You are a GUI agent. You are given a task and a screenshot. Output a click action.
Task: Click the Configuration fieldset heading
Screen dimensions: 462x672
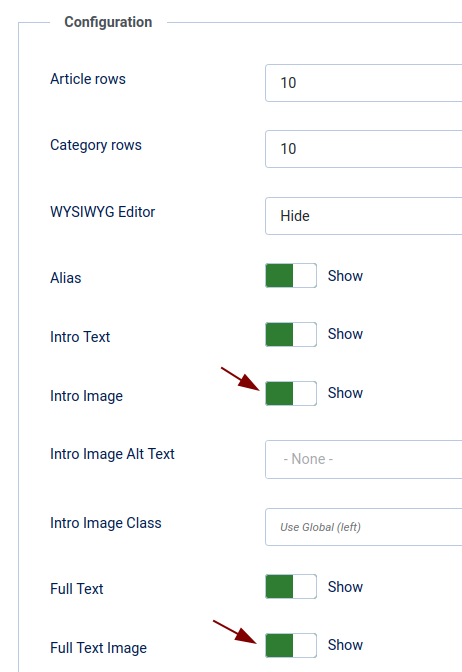click(108, 22)
